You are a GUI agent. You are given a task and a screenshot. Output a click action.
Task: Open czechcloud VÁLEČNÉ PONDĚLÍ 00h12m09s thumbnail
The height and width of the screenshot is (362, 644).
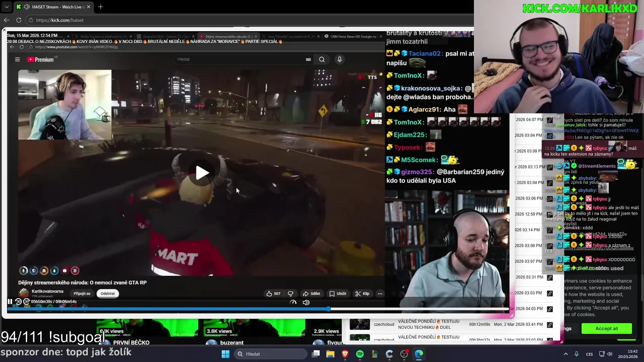click(360, 324)
